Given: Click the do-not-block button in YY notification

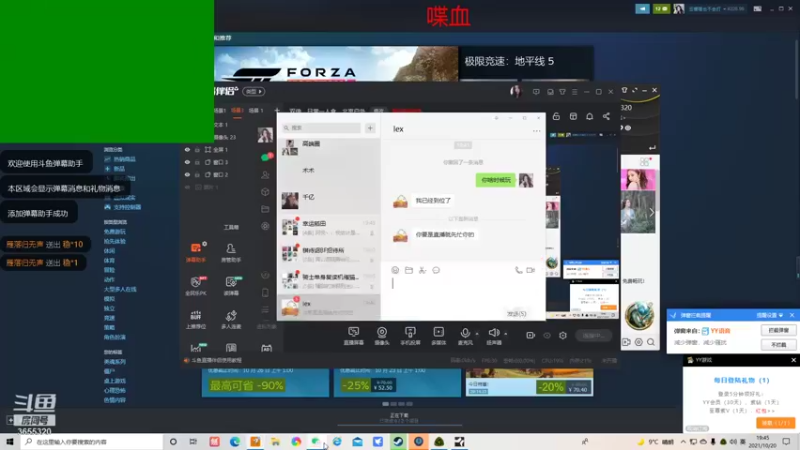Looking at the screenshot, I should [x=779, y=345].
